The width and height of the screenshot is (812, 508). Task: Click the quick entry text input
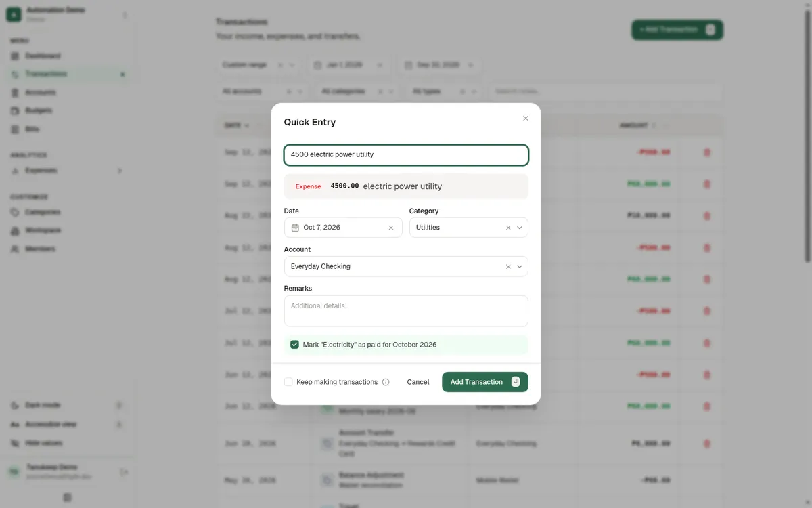pos(406,155)
